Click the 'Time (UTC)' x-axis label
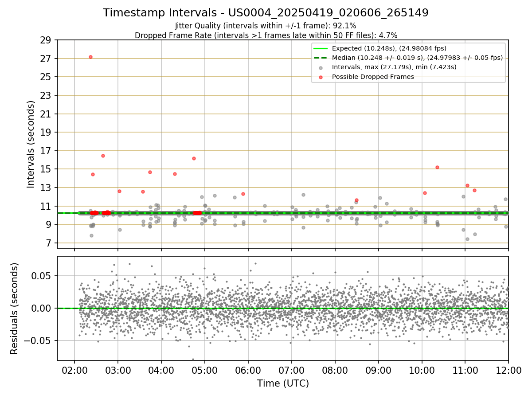 pyautogui.click(x=283, y=383)
